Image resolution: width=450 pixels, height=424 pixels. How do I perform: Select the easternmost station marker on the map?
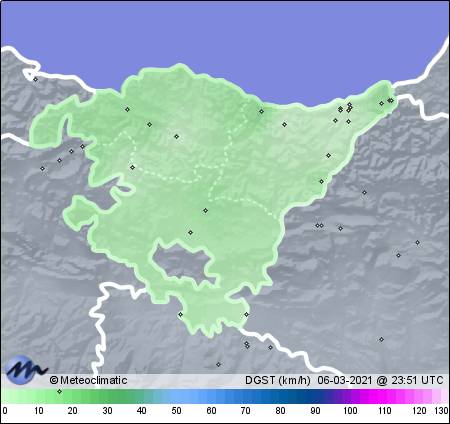417,242
